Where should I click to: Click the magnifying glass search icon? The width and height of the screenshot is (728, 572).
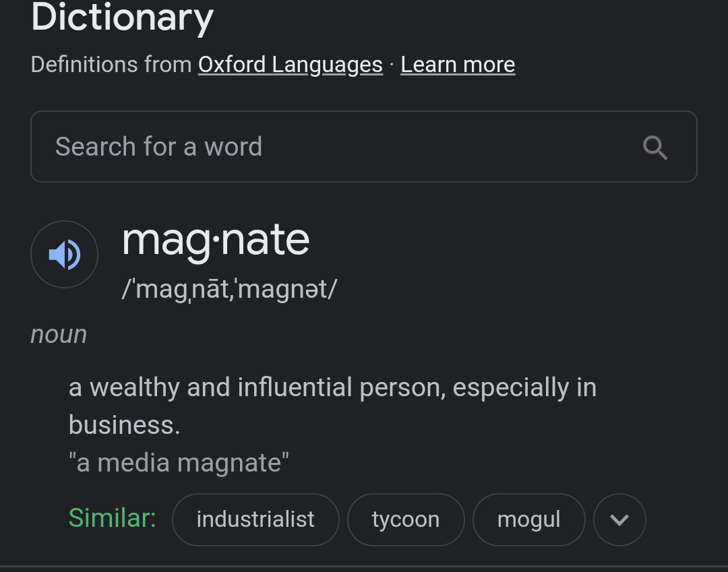click(x=655, y=147)
